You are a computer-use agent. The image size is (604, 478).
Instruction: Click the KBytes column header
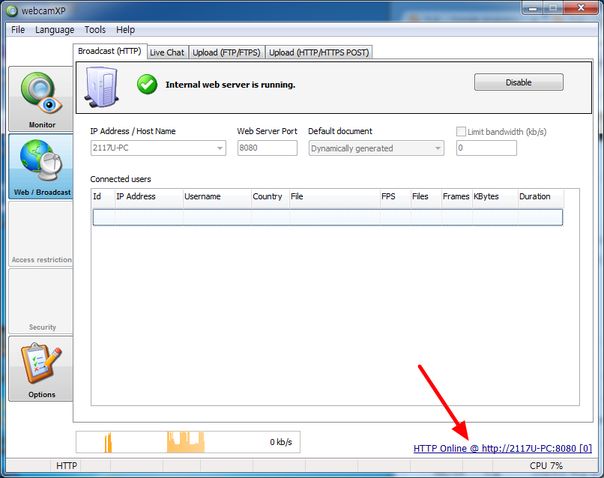tap(495, 196)
